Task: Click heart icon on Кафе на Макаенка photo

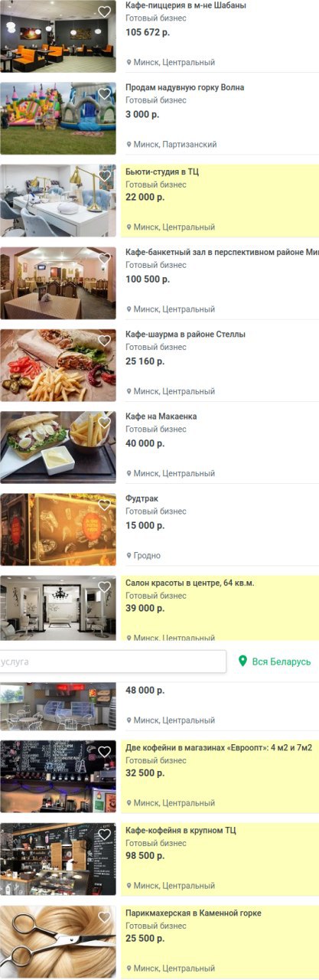Action: [x=105, y=423]
